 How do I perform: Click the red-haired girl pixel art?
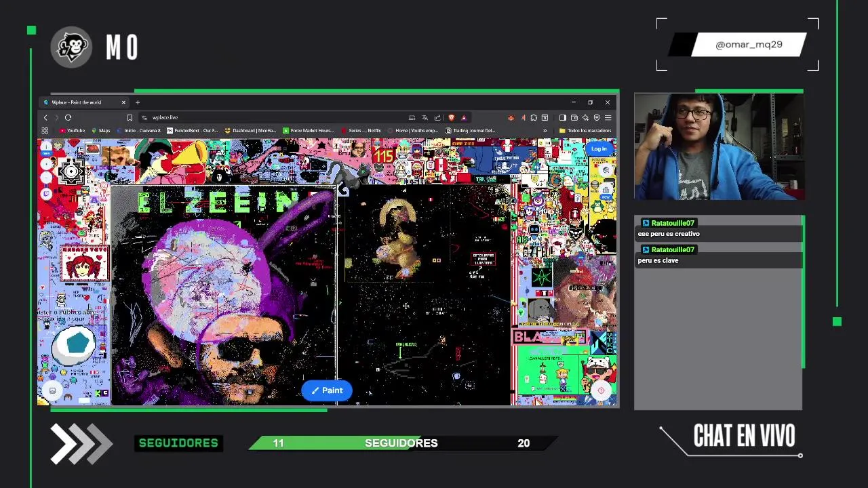click(85, 264)
